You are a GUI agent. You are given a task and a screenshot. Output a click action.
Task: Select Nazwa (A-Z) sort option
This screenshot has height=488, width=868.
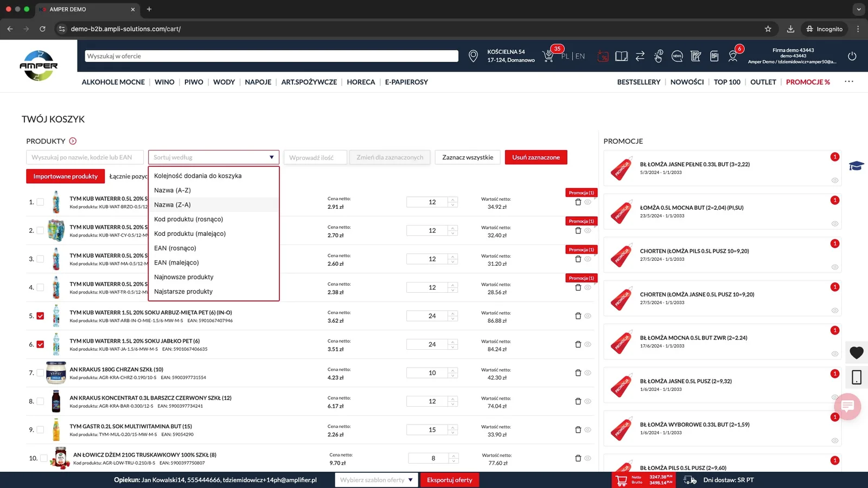214,190
